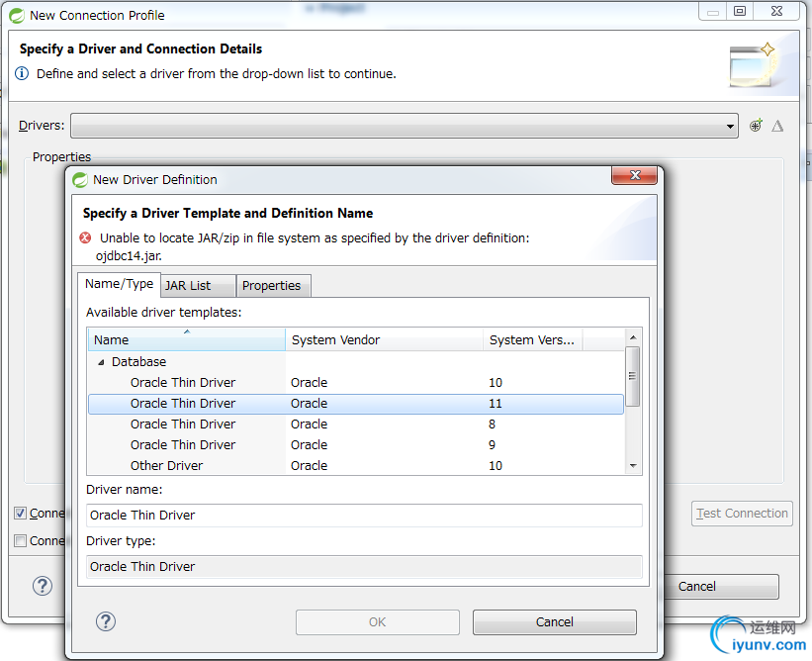Image resolution: width=812 pixels, height=661 pixels.
Task: Switch to the Name/Type tab
Action: (x=119, y=284)
